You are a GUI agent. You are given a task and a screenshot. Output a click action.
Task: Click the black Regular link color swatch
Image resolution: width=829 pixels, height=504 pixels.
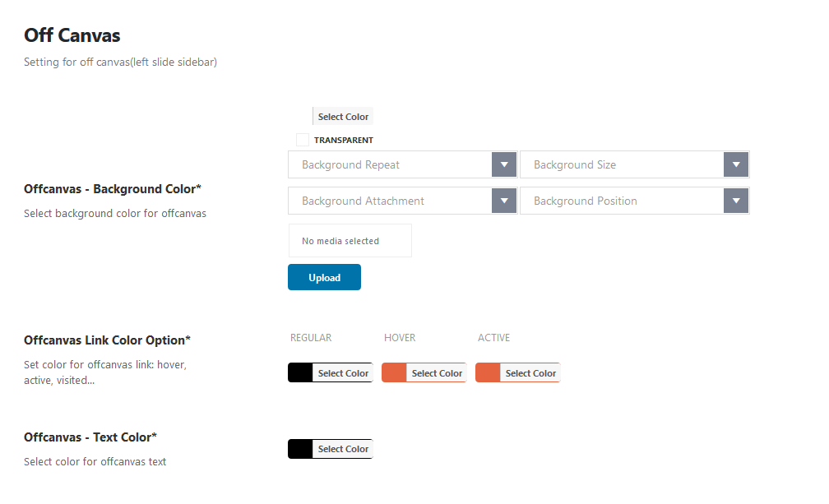300,372
